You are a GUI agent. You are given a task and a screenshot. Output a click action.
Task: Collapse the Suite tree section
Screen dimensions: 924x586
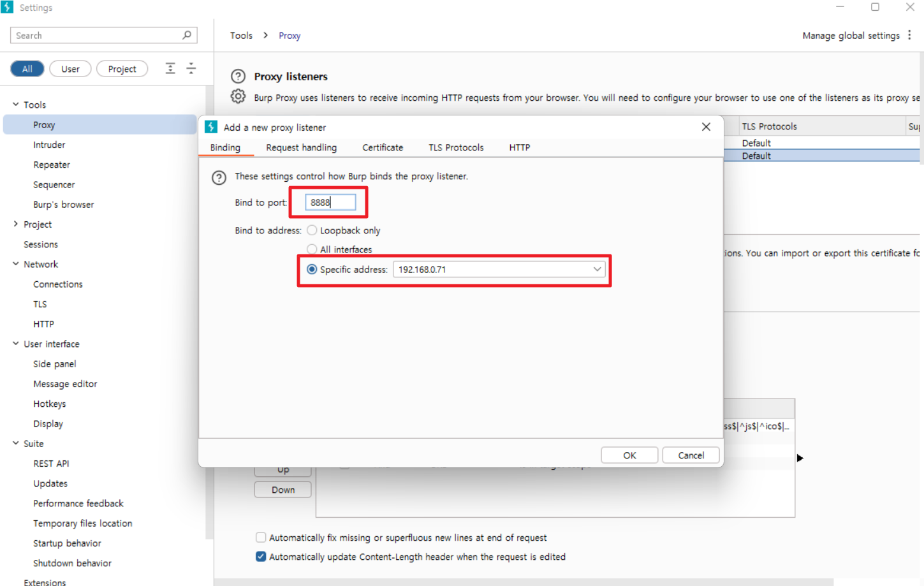click(16, 443)
